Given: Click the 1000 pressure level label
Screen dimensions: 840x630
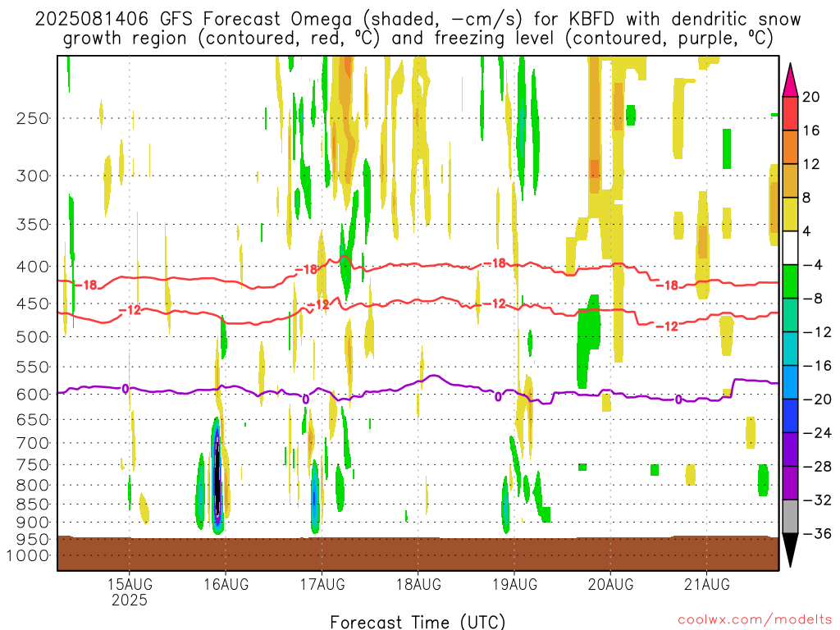Looking at the screenshot, I should [x=28, y=555].
